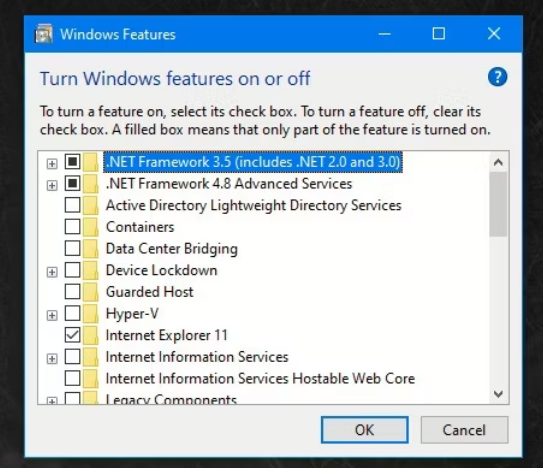Screen dimensions: 543x468
Task: Check the Internet Information Services box
Action: [x=72, y=357]
